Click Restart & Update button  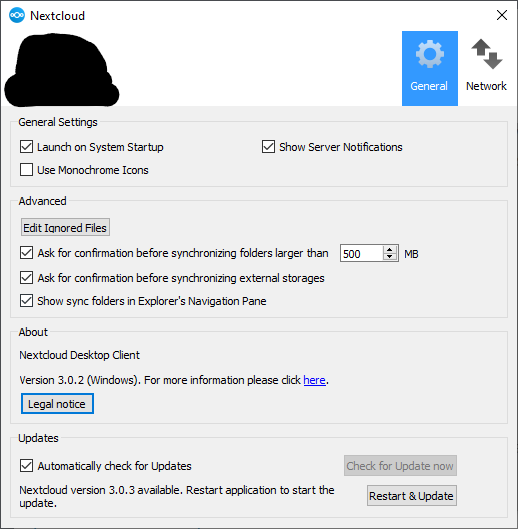click(x=412, y=496)
